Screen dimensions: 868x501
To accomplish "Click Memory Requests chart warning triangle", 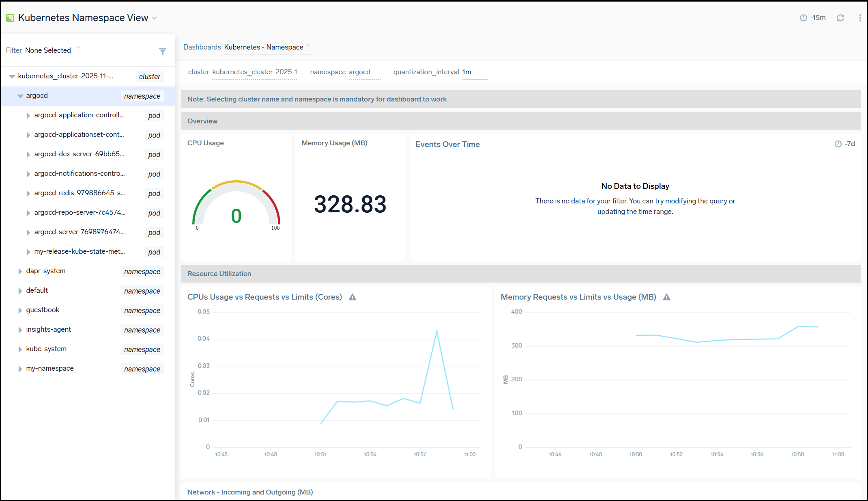I will pos(666,297).
